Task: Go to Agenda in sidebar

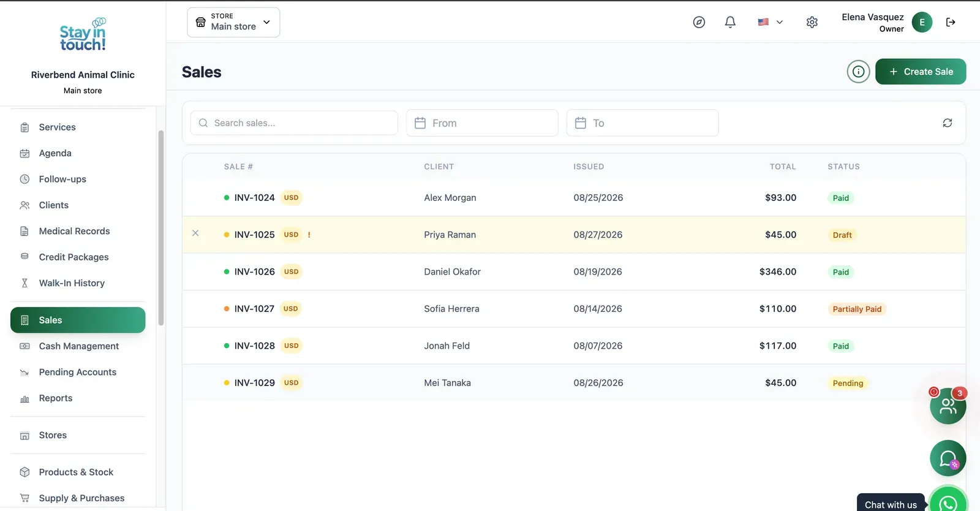Action: pyautogui.click(x=78, y=153)
